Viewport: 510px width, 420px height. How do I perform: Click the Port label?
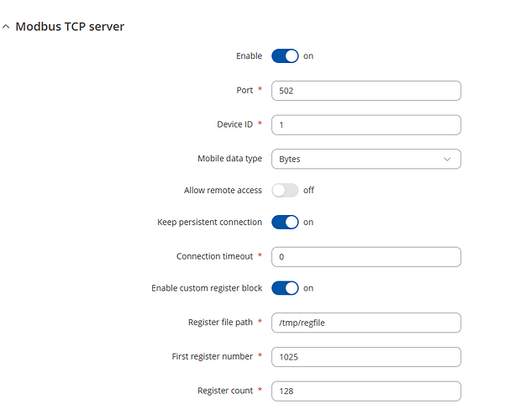[x=245, y=91]
